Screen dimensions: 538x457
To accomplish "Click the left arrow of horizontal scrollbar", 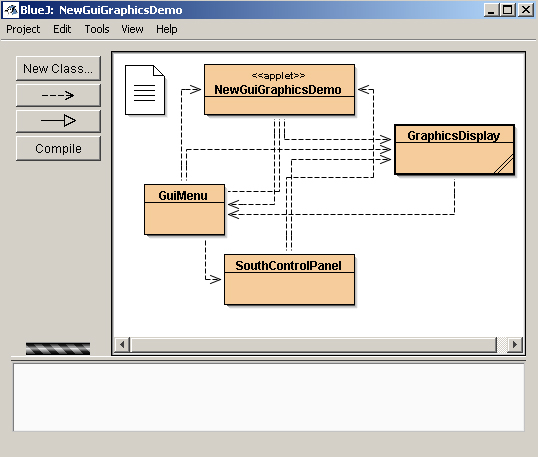I will pos(122,344).
